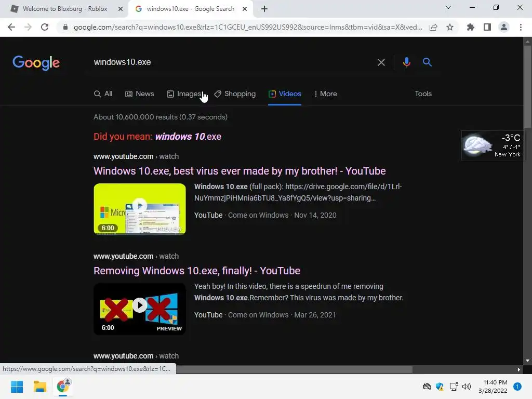Bookmark this page with the star

[x=450, y=27]
